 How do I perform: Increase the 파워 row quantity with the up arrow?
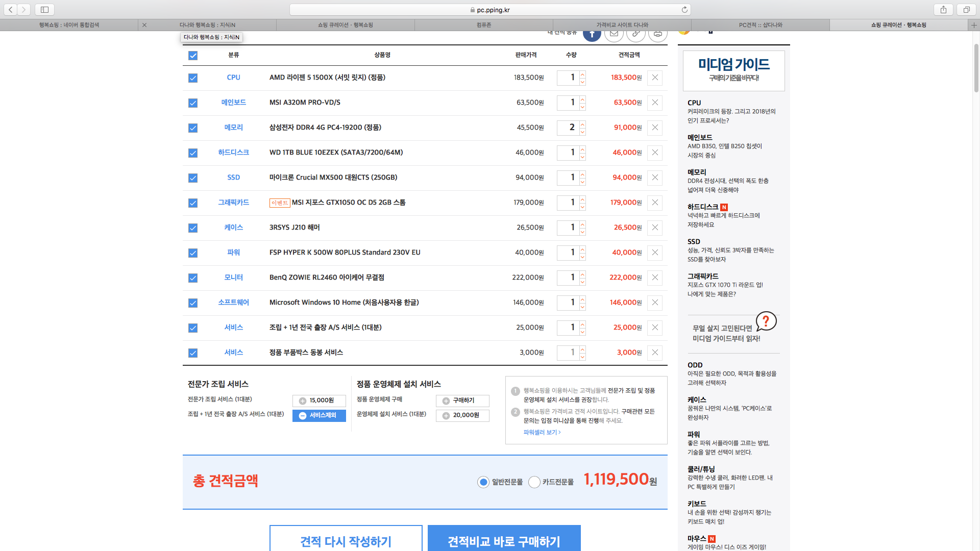582,249
